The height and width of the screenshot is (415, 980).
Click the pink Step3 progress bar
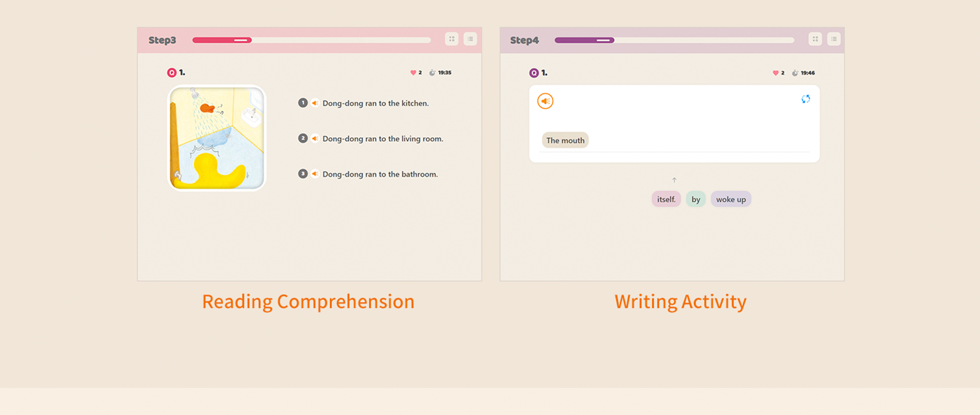[222, 40]
